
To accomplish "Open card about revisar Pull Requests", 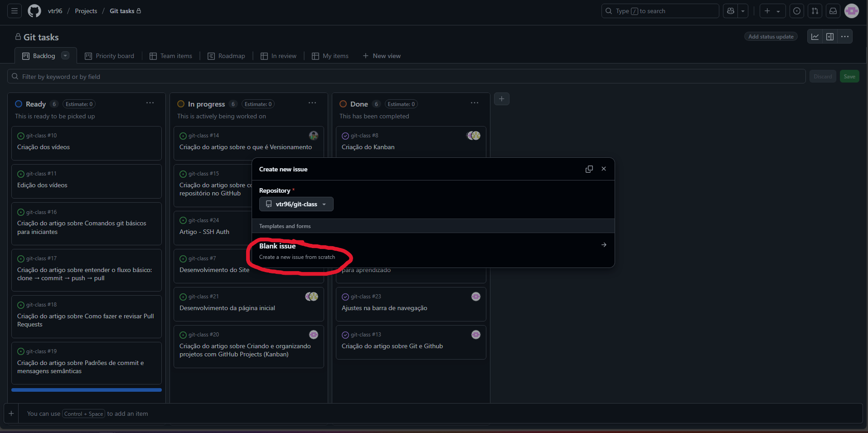I will pos(86,320).
